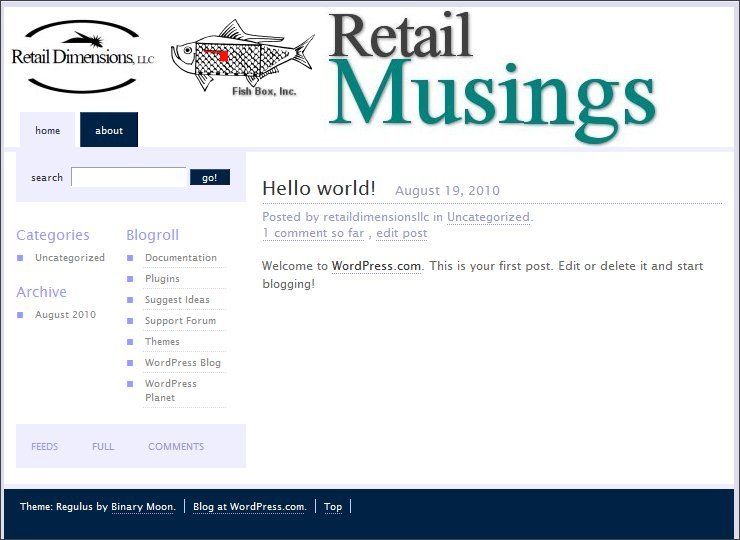The height and width of the screenshot is (540, 740).
Task: Click the August 19, 2010 post date
Action: point(447,191)
